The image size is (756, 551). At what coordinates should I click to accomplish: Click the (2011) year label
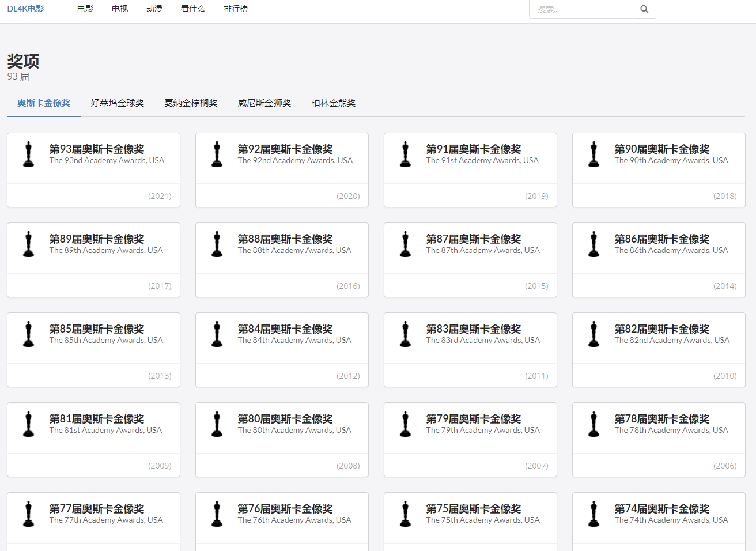coord(536,376)
